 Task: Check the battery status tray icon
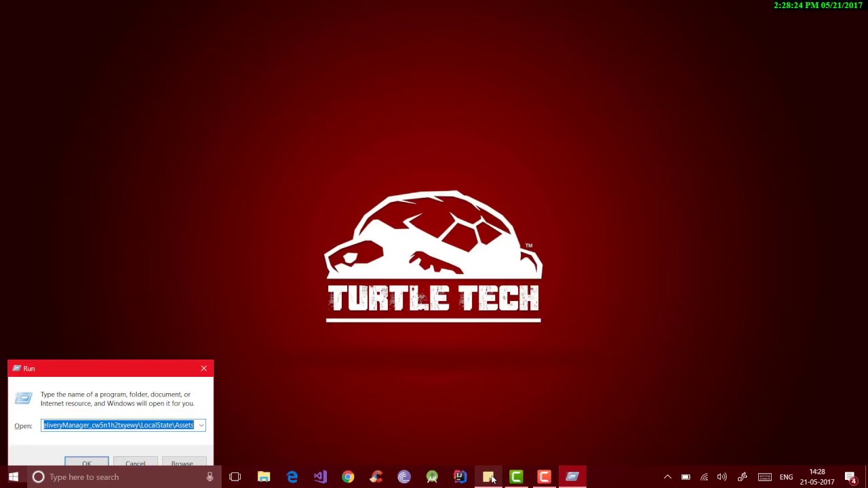click(x=686, y=477)
